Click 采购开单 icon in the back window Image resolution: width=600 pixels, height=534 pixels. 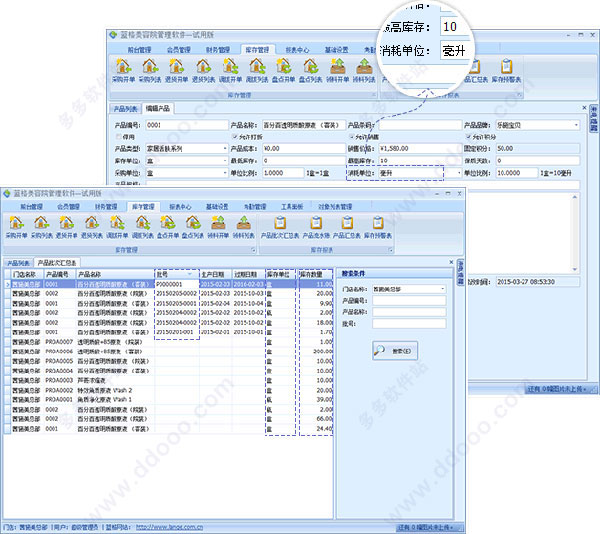tap(123, 70)
